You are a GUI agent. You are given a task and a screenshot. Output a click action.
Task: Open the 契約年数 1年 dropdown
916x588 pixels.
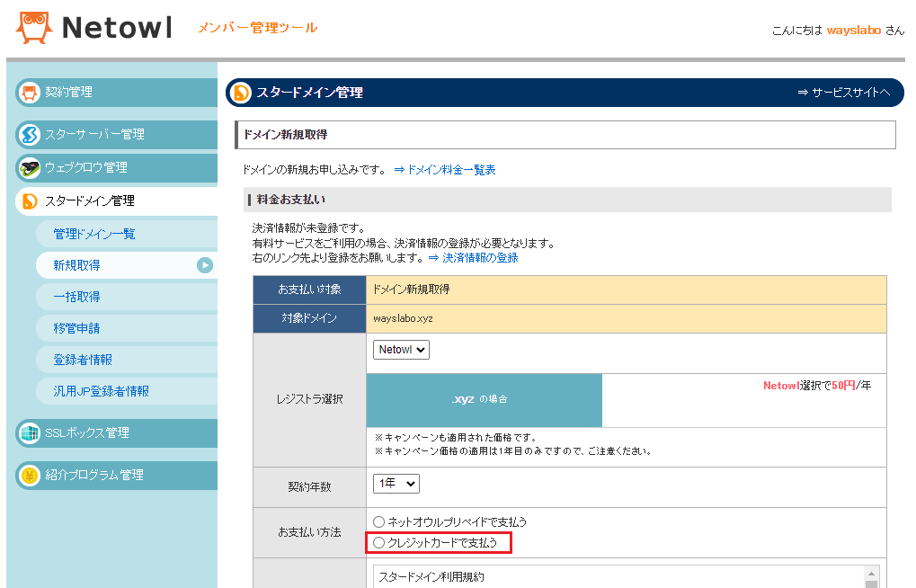click(396, 484)
